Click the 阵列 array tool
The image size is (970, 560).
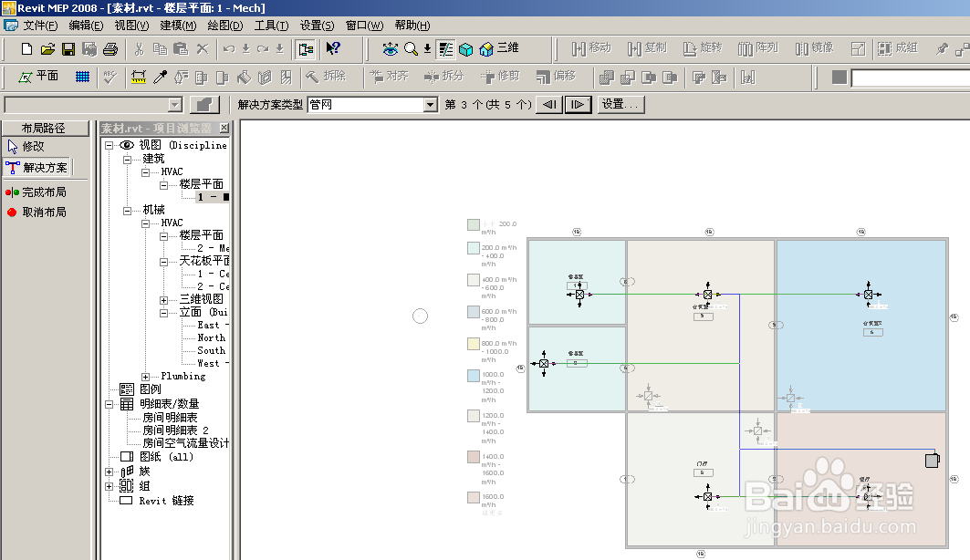[x=758, y=48]
